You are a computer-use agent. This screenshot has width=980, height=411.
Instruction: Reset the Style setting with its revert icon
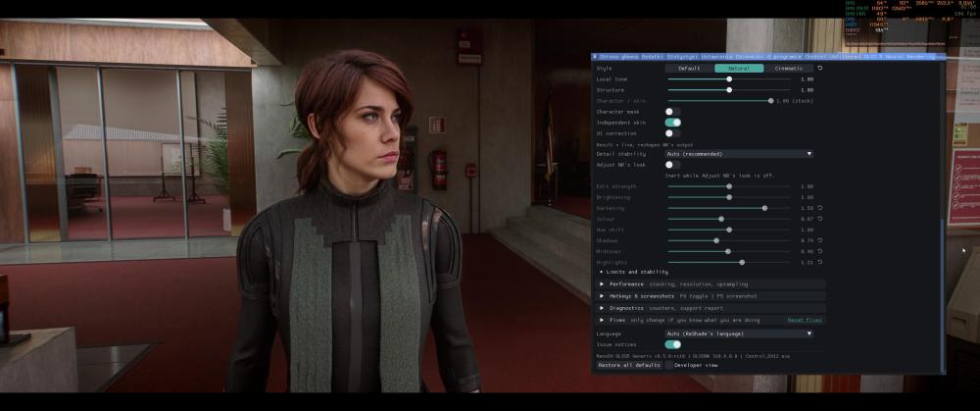click(820, 69)
